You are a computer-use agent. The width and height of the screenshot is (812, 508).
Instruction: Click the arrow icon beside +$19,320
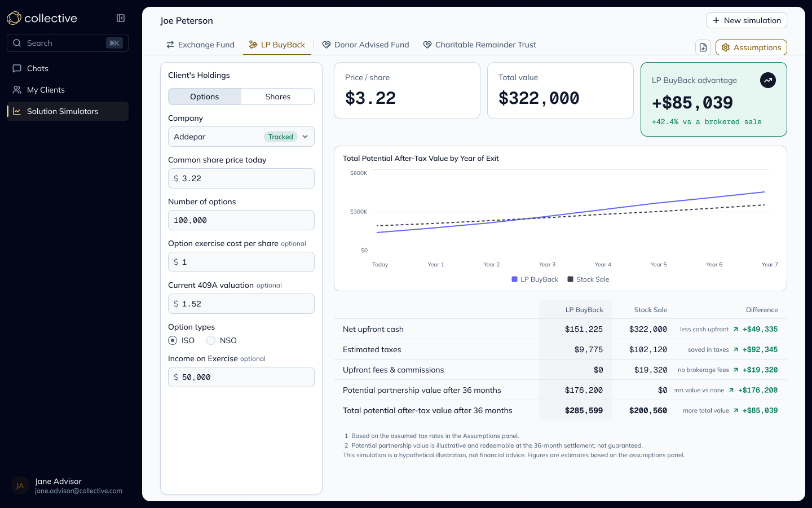(x=736, y=370)
